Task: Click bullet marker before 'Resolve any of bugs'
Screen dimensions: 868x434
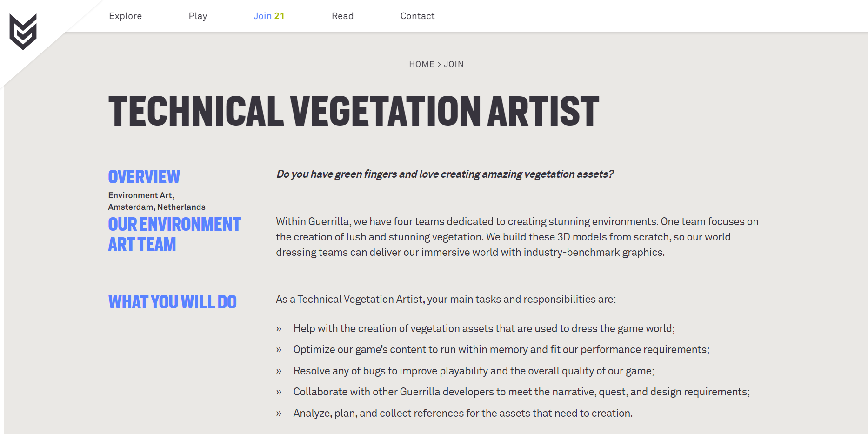Action: tap(279, 371)
